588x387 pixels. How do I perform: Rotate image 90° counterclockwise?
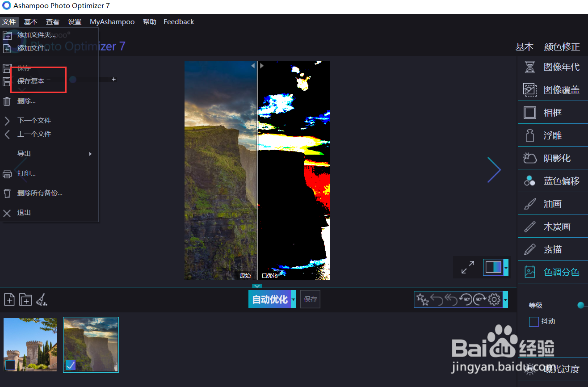pos(466,299)
